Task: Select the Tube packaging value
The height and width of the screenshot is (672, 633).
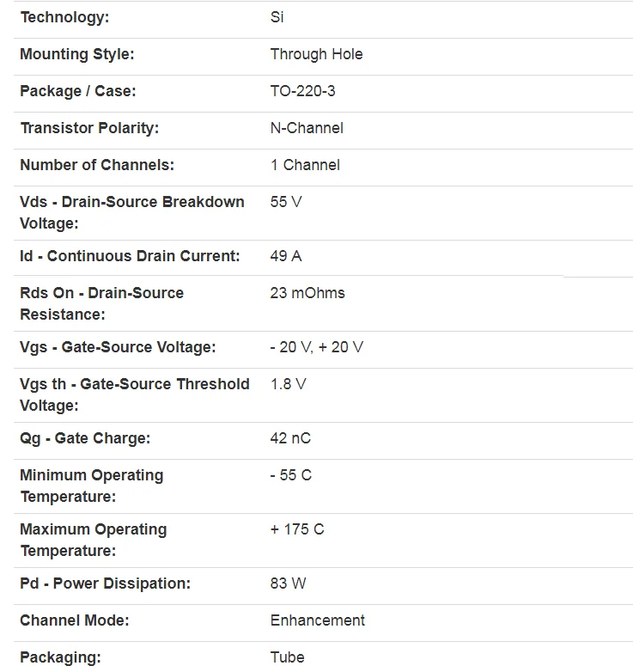Action: (x=287, y=657)
